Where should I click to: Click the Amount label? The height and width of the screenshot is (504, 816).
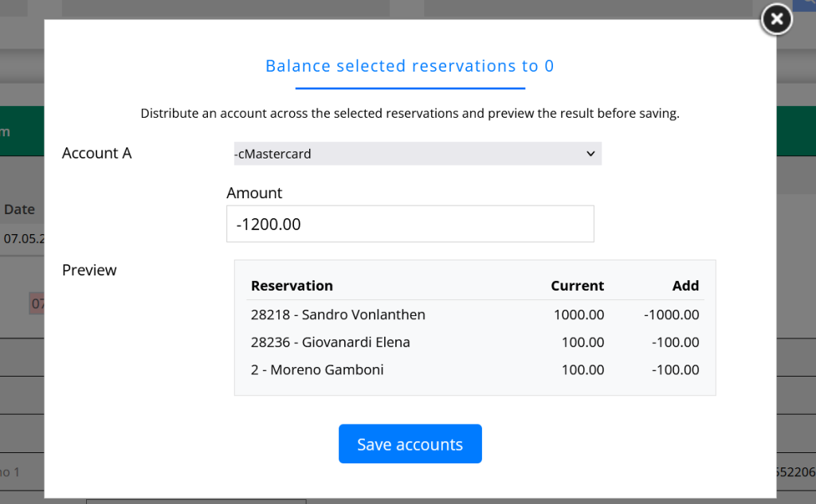[x=254, y=193]
